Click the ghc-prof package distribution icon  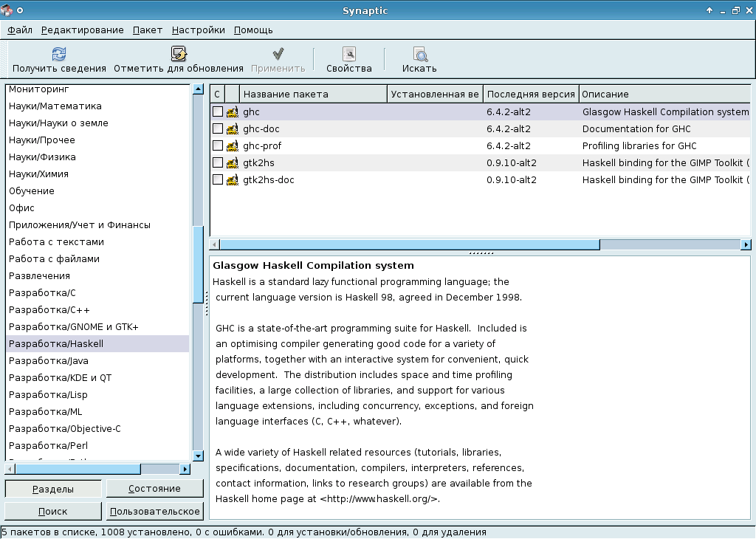point(233,146)
